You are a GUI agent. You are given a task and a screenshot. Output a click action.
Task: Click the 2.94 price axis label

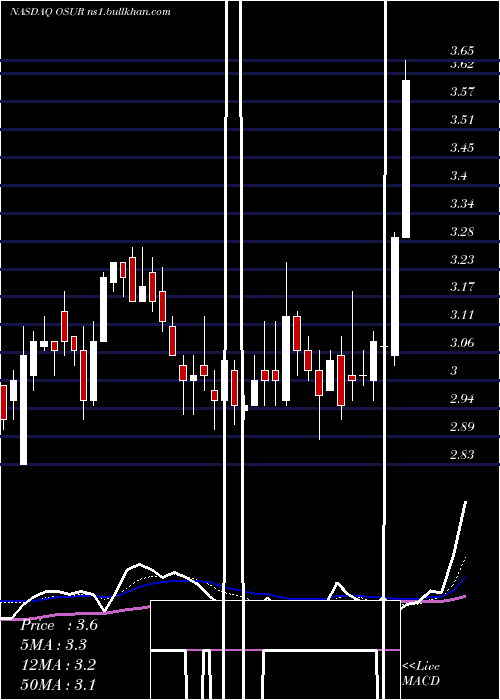coord(462,398)
